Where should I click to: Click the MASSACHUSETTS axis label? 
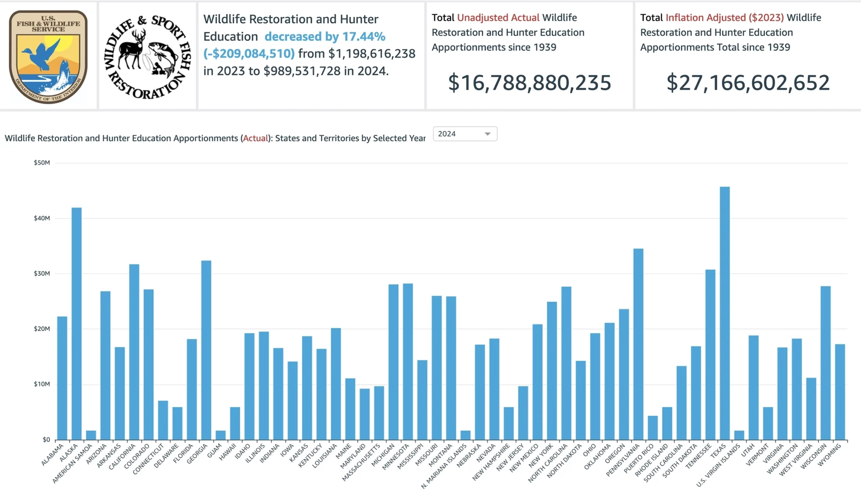[x=361, y=462]
